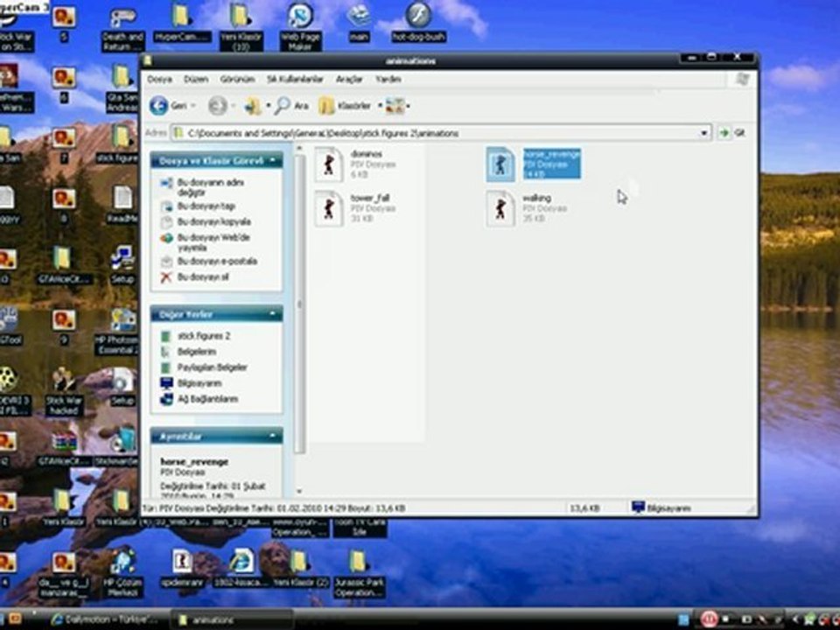
Task: Click the move this file icon
Action: [166, 206]
